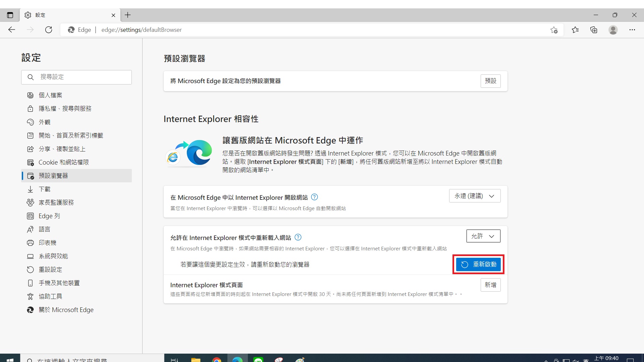Open 語言 settings section
The height and width of the screenshot is (362, 644).
[76, 229]
